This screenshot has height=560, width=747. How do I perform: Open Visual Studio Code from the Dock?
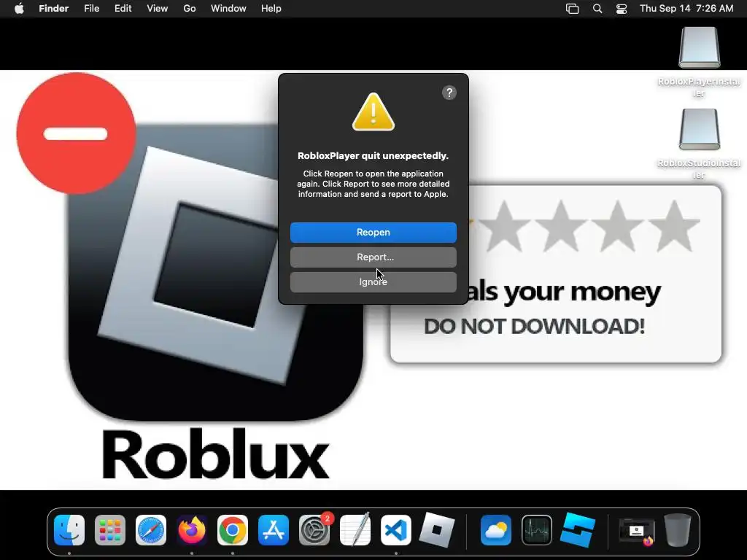(396, 530)
